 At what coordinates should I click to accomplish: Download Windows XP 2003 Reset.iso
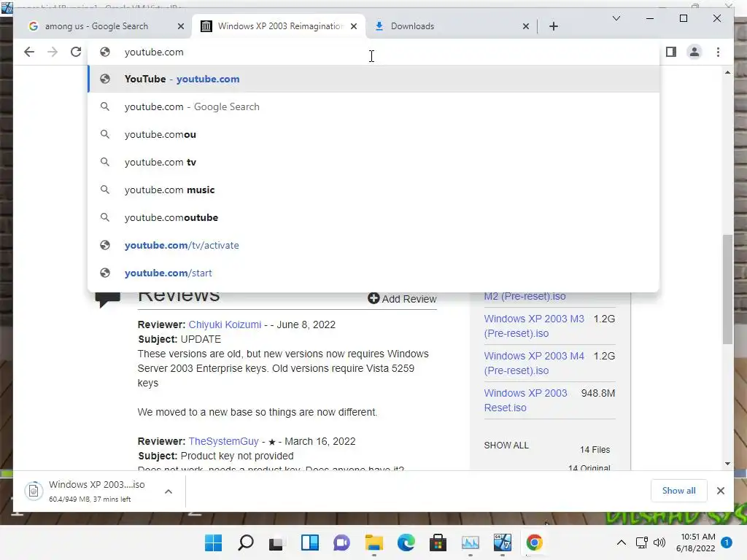525,400
